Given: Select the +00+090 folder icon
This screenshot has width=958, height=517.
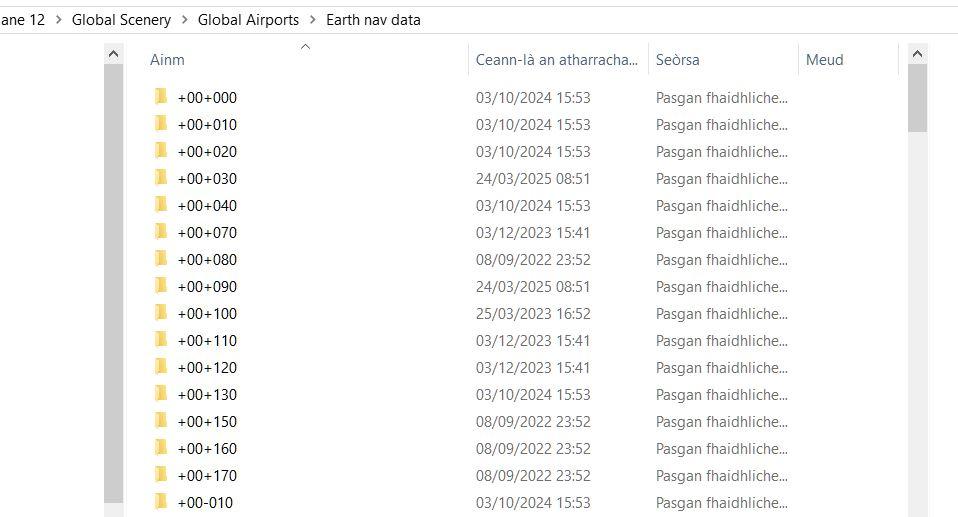Looking at the screenshot, I should pyautogui.click(x=160, y=286).
